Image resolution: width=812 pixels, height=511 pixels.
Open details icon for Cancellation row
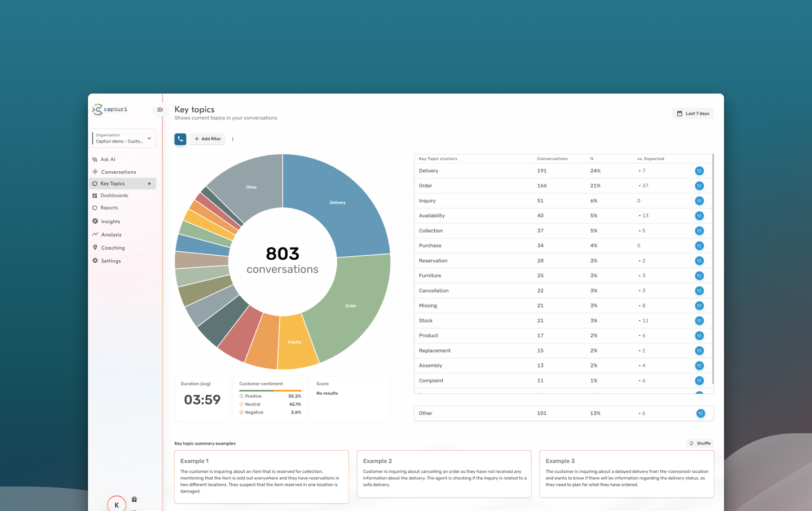699,291
